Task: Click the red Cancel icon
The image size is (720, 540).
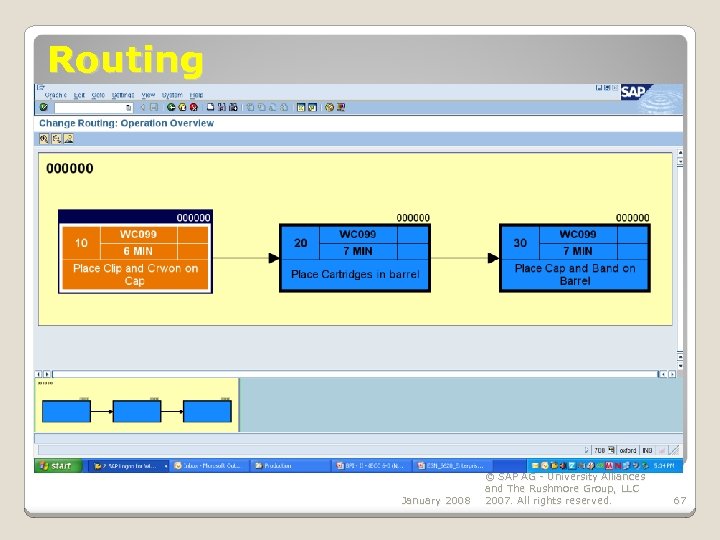Action: click(x=194, y=107)
